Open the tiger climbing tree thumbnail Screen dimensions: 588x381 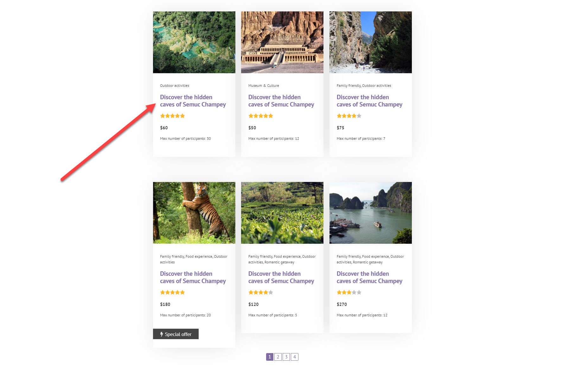click(x=194, y=213)
